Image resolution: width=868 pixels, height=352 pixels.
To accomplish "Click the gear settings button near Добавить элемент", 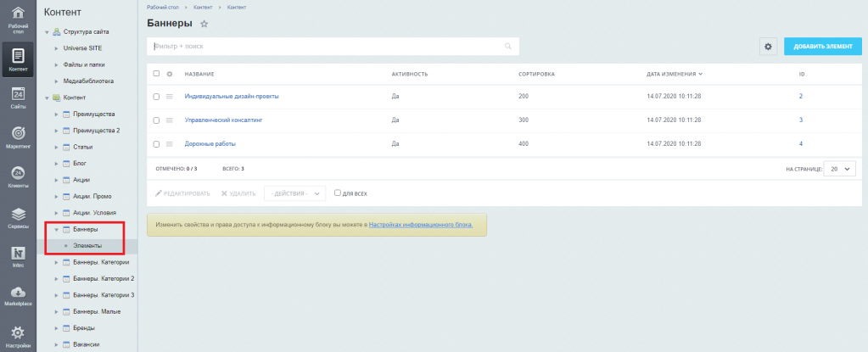I will click(x=768, y=46).
